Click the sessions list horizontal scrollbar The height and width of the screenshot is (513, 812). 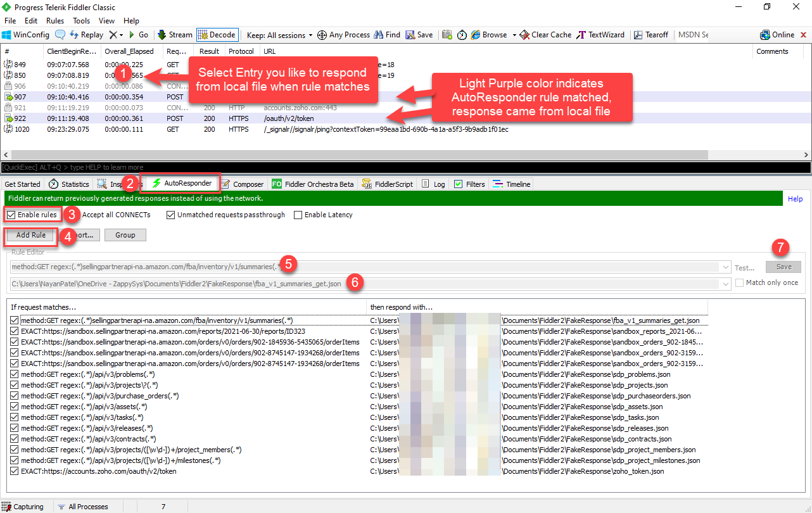pos(361,155)
